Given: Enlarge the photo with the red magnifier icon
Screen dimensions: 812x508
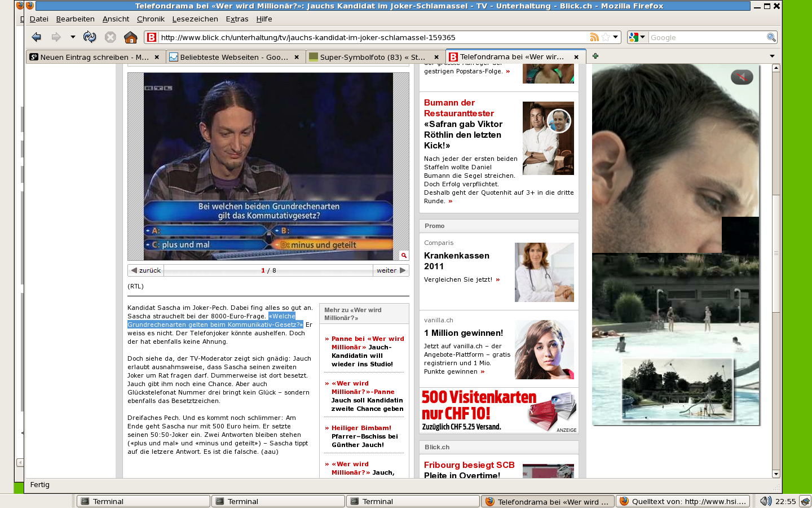Looking at the screenshot, I should tap(404, 255).
